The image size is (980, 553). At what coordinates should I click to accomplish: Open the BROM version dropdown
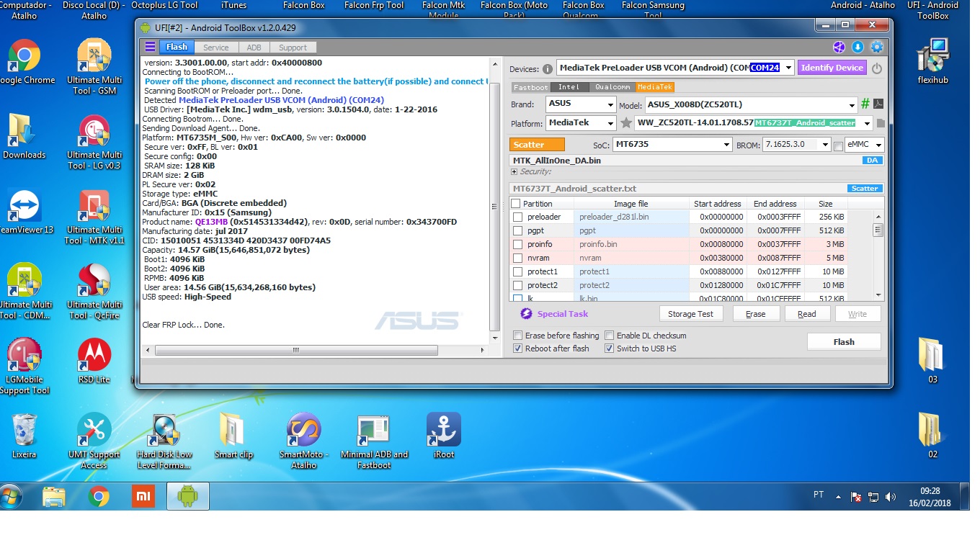coord(825,145)
